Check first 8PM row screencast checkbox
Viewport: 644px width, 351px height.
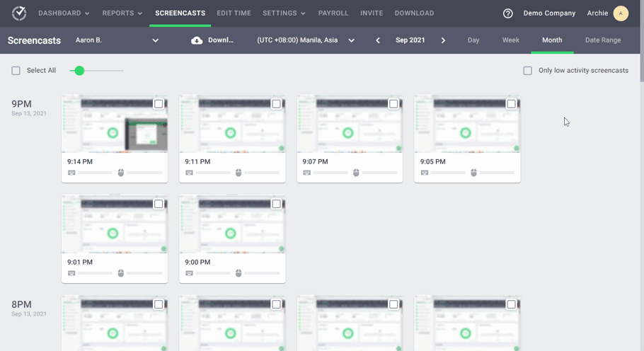click(x=159, y=304)
